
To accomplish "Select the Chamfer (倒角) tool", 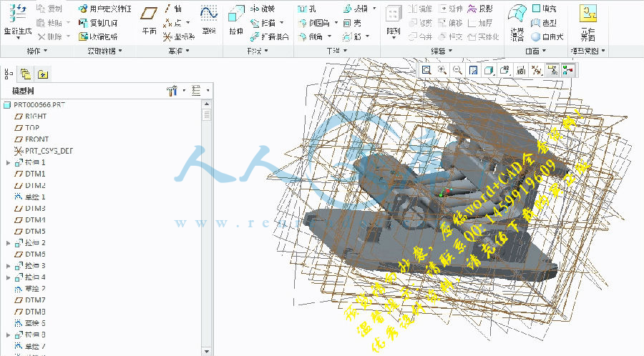I will point(311,37).
